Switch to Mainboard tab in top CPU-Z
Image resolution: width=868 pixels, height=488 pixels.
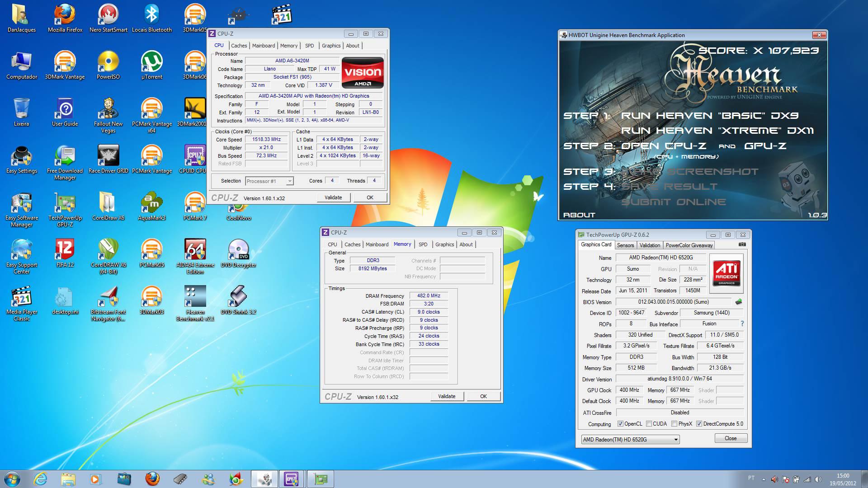[264, 46]
